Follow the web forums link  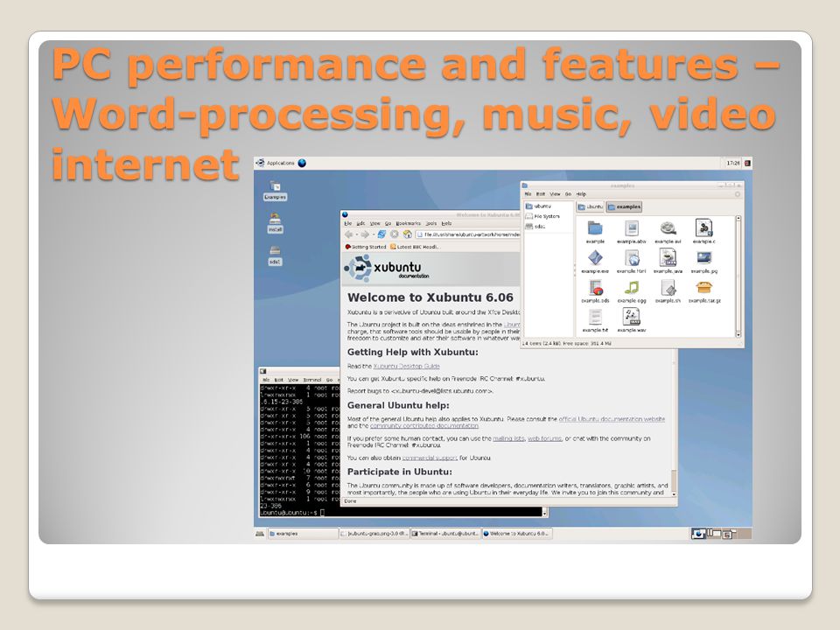tap(545, 438)
